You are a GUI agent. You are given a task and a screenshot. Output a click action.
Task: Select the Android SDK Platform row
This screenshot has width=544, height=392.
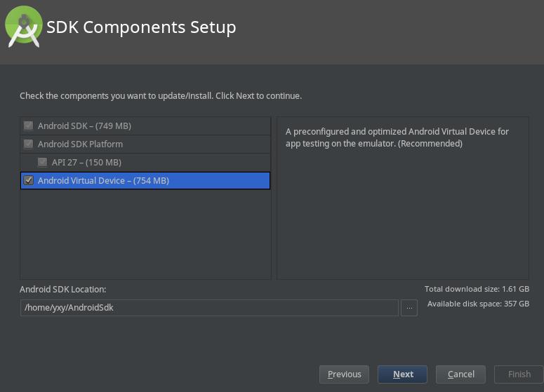tap(145, 144)
